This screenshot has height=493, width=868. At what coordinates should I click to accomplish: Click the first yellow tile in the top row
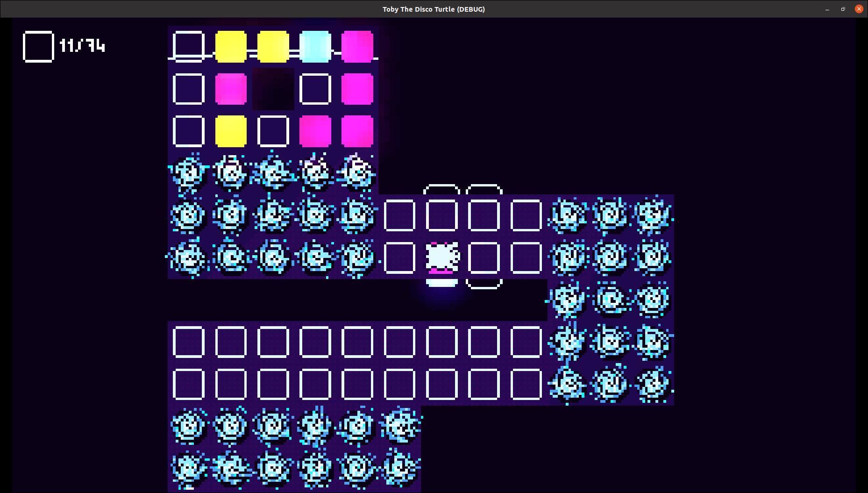(231, 47)
